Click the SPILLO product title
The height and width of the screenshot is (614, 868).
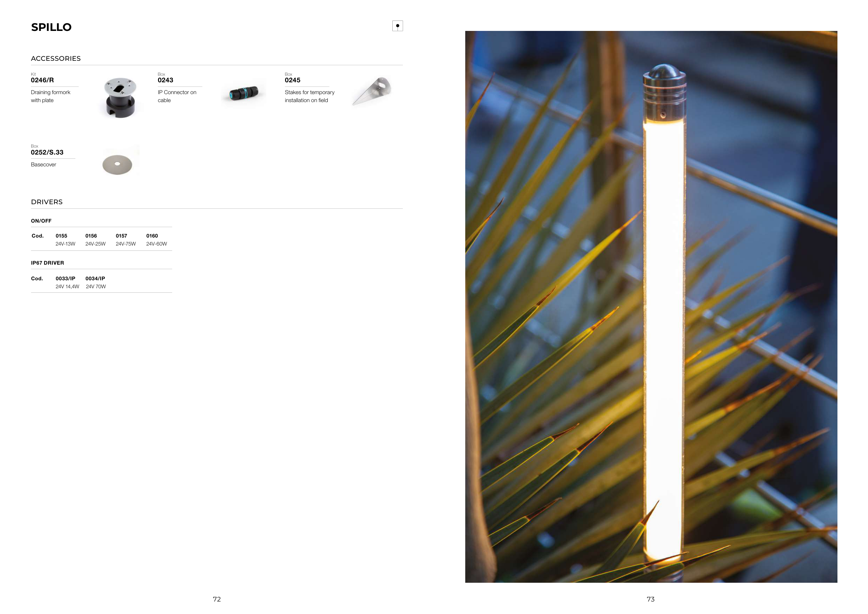(51, 27)
